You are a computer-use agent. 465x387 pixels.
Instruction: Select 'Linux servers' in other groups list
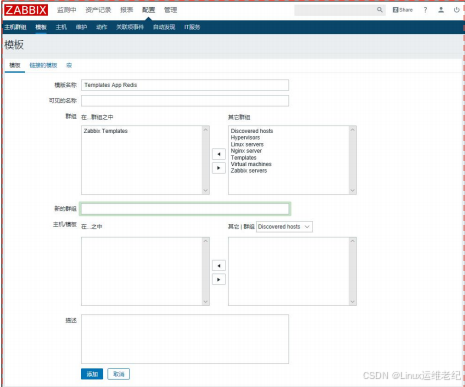pyautogui.click(x=247, y=144)
